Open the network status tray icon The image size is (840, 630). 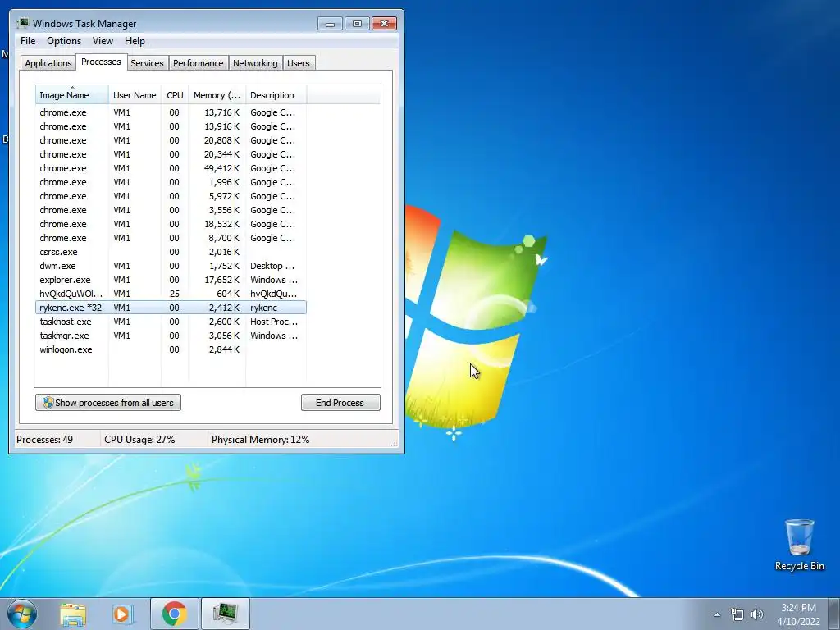(x=737, y=614)
